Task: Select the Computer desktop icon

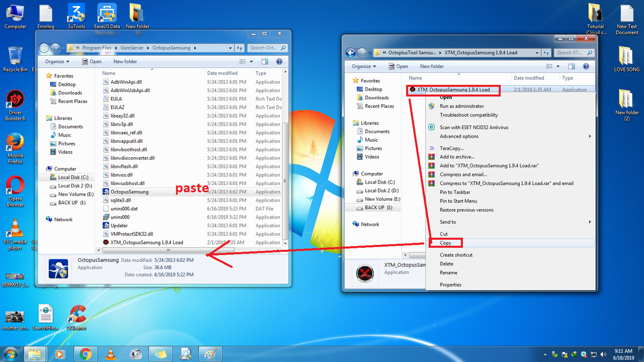Action: 15,16
